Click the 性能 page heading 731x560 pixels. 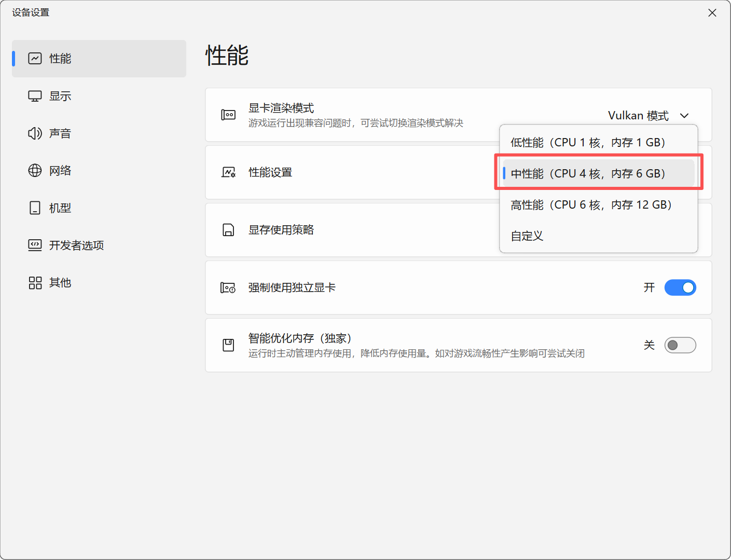tap(227, 55)
